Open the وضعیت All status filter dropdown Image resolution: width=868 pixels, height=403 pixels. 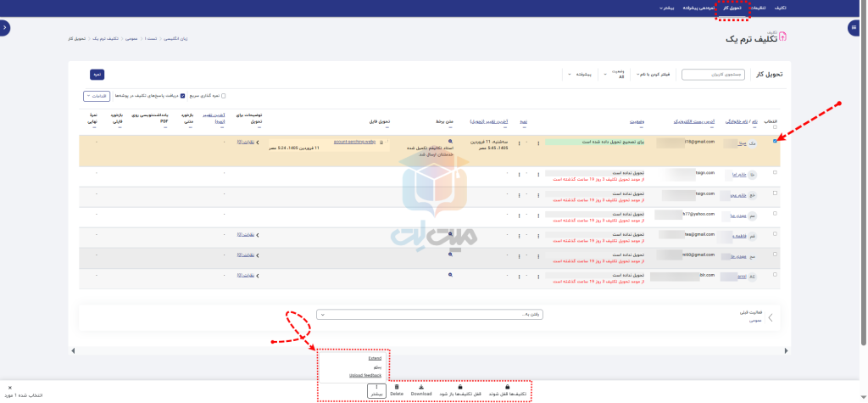coord(614,76)
